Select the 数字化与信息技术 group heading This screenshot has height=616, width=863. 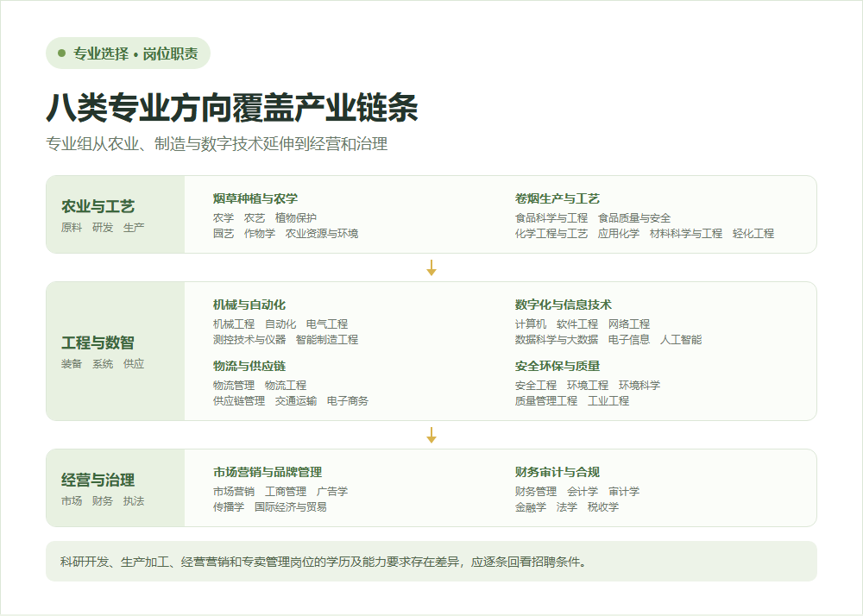(564, 305)
